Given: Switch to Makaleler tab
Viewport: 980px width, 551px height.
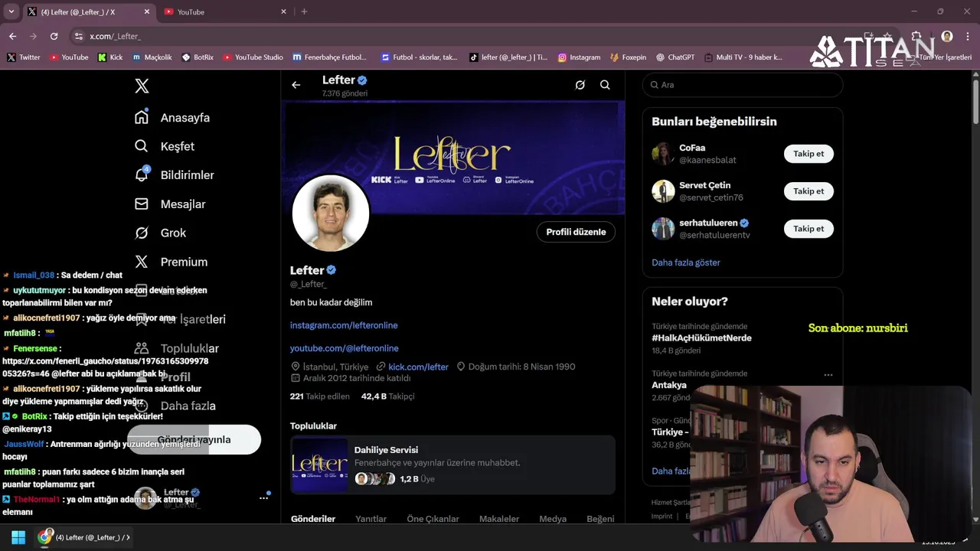Looking at the screenshot, I should 499,519.
